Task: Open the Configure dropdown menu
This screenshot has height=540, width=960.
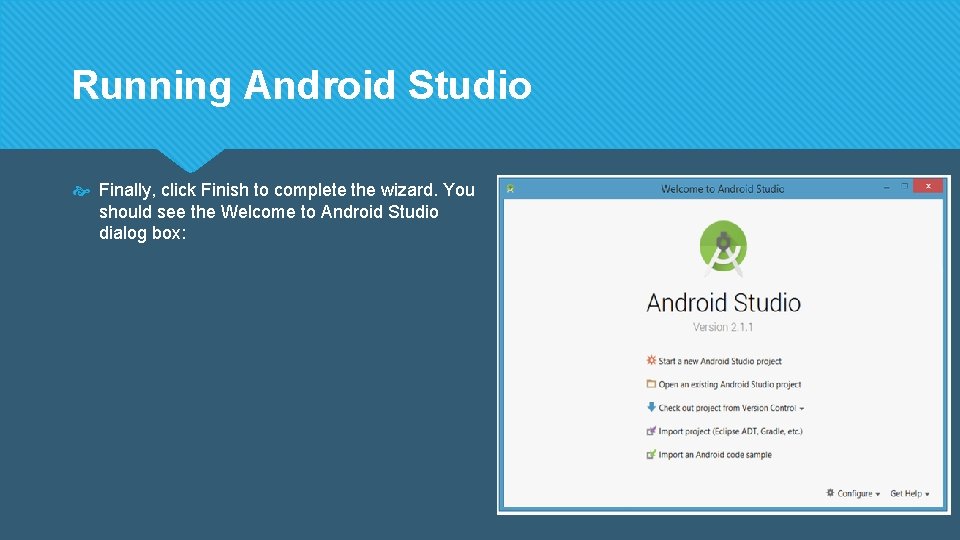Action: click(855, 493)
